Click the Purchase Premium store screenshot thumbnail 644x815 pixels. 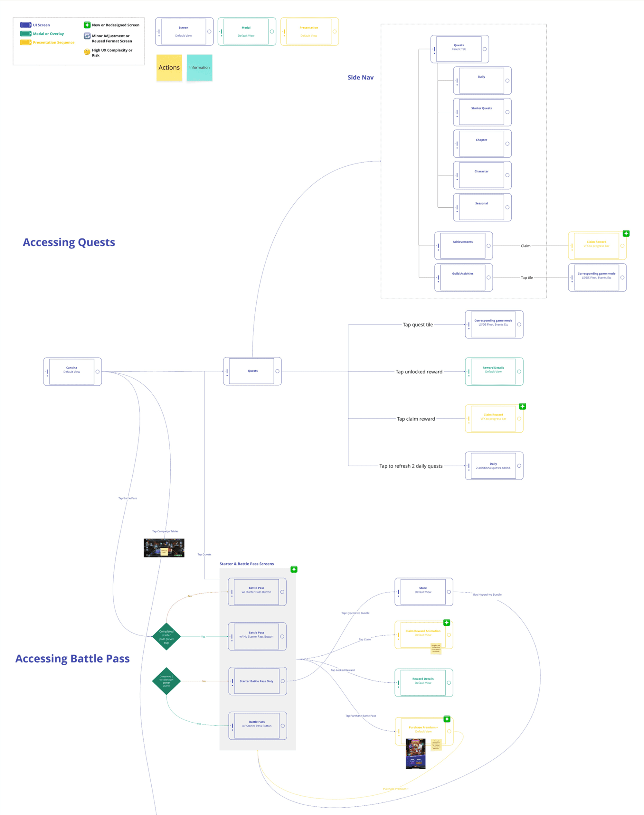(x=415, y=754)
